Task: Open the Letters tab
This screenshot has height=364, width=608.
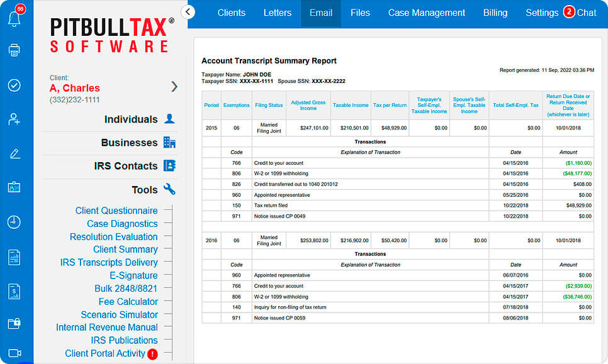Action: click(x=277, y=13)
